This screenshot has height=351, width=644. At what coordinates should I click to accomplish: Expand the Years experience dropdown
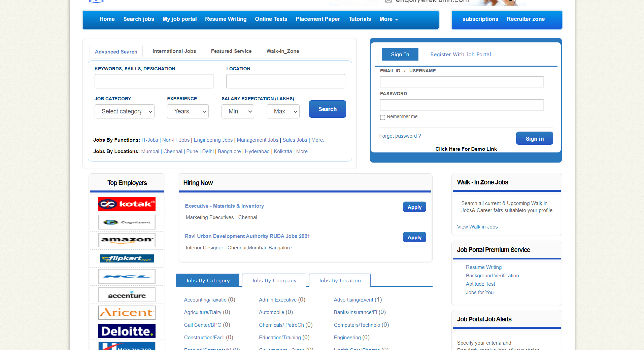coord(188,111)
